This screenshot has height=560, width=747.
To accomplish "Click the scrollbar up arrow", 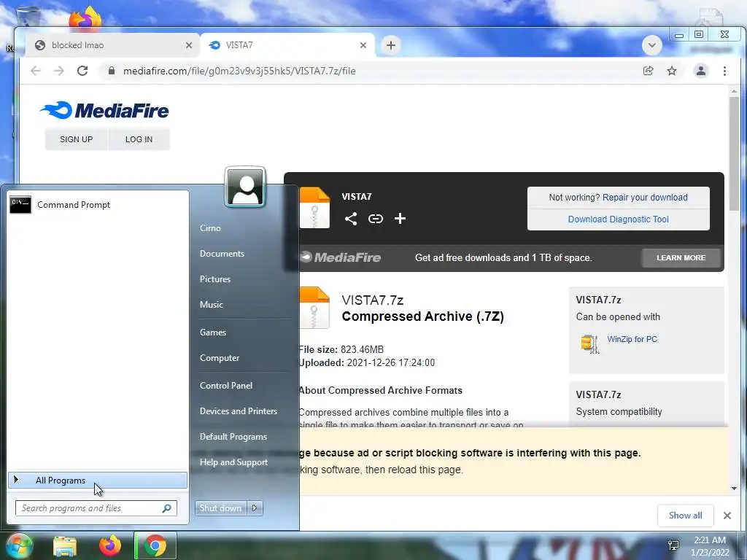I will pos(734,91).
